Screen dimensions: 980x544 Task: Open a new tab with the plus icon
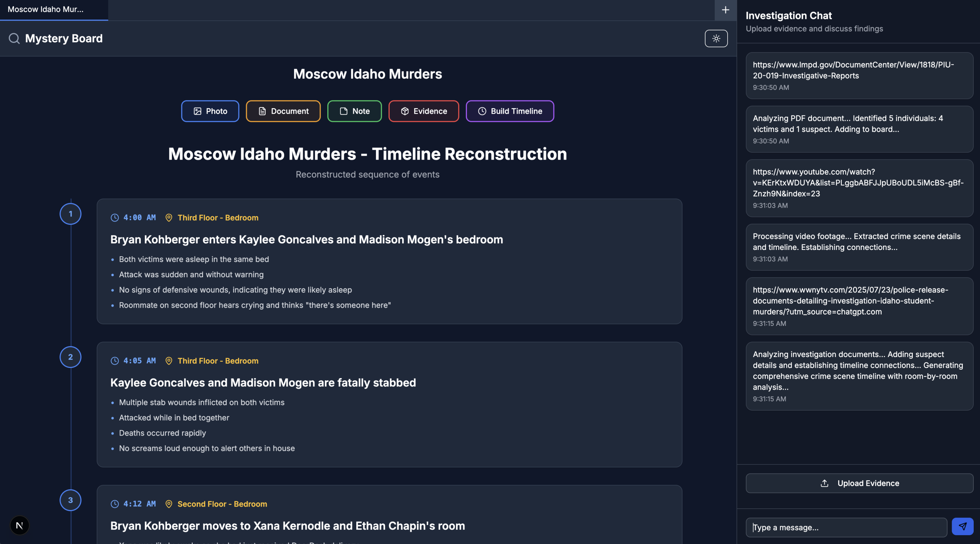[x=725, y=10]
